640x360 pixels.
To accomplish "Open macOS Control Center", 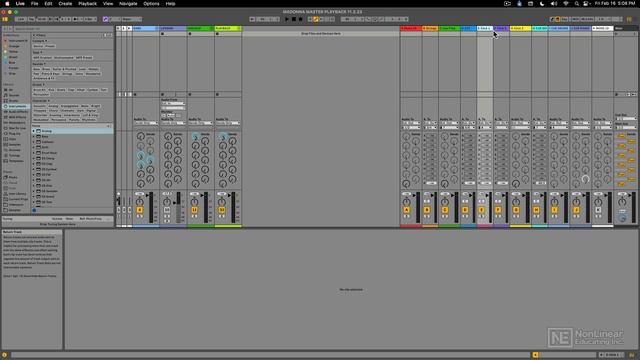I will tap(586, 4).
